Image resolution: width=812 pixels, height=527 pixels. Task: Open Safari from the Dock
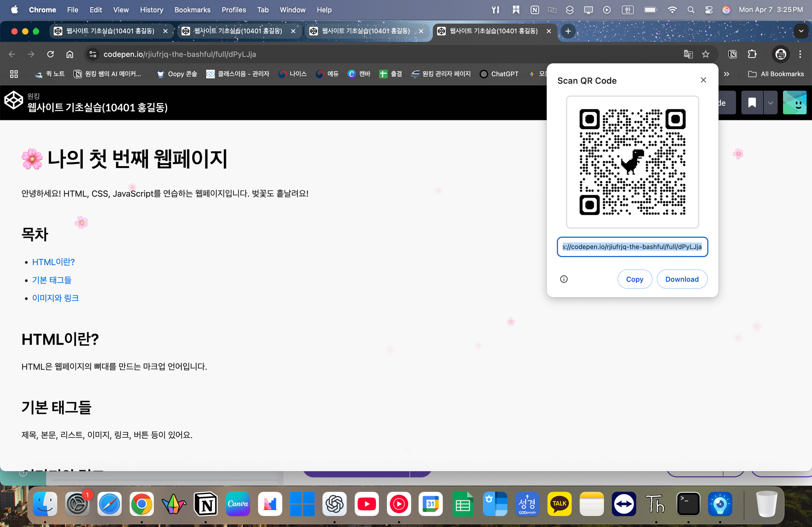109,504
